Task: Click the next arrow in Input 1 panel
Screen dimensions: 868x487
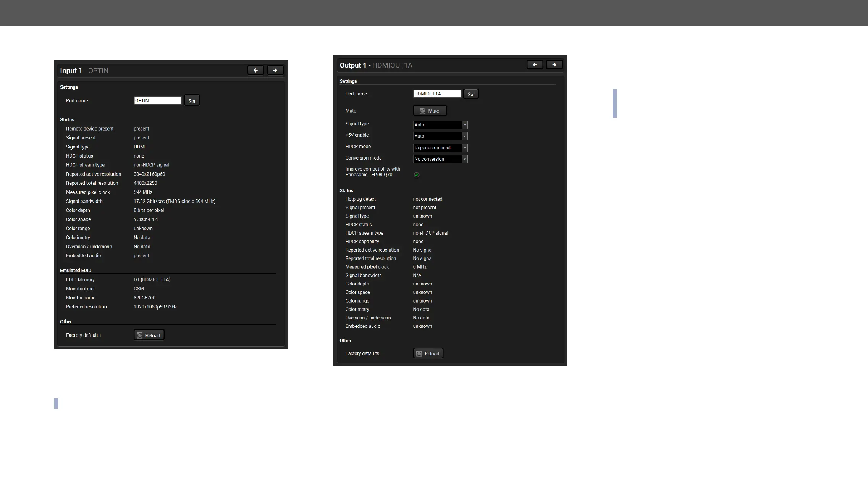Action: click(x=275, y=71)
